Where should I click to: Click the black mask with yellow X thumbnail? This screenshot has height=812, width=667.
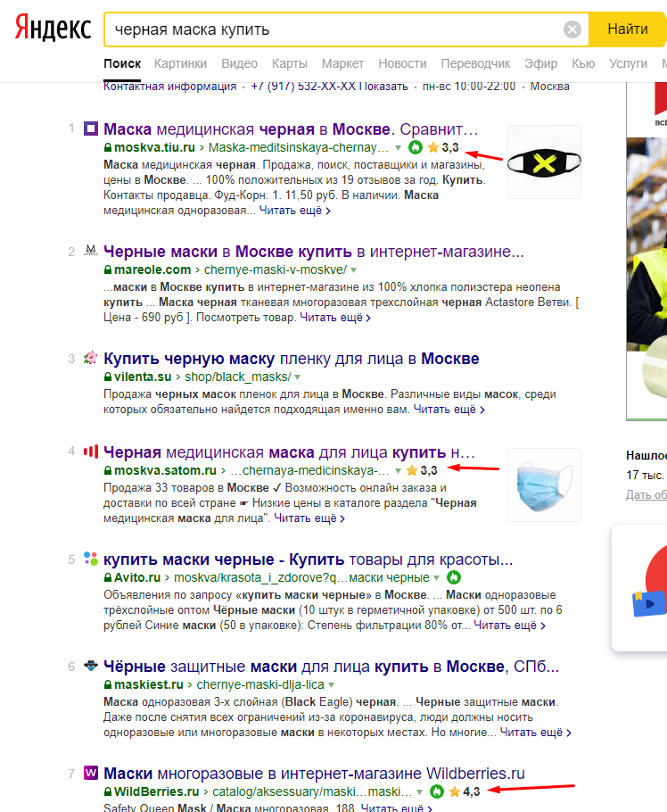pos(544,162)
